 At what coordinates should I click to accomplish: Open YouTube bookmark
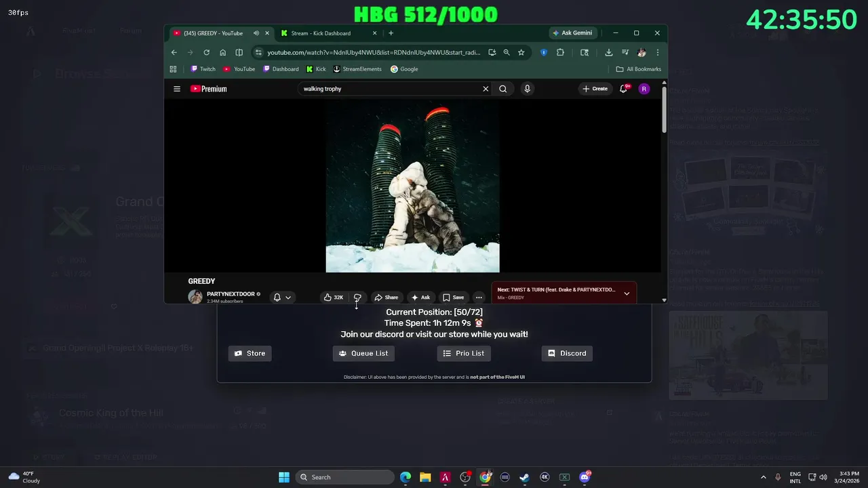[239, 69]
